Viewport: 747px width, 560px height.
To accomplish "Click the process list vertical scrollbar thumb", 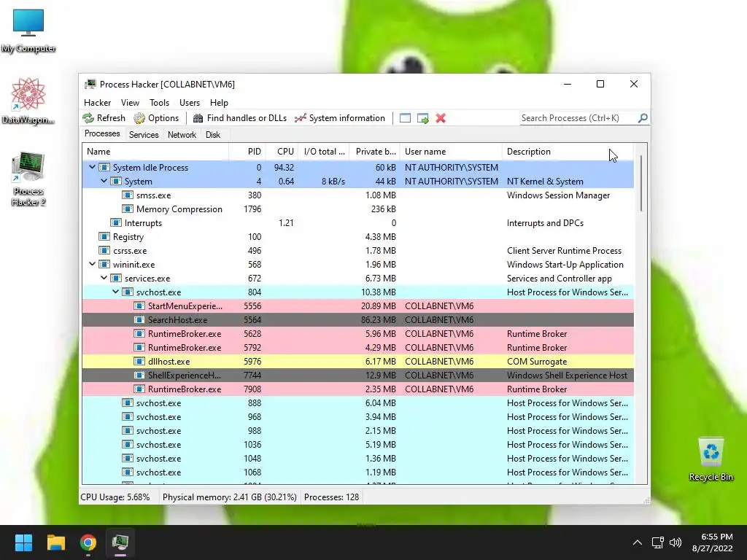I will [x=641, y=183].
